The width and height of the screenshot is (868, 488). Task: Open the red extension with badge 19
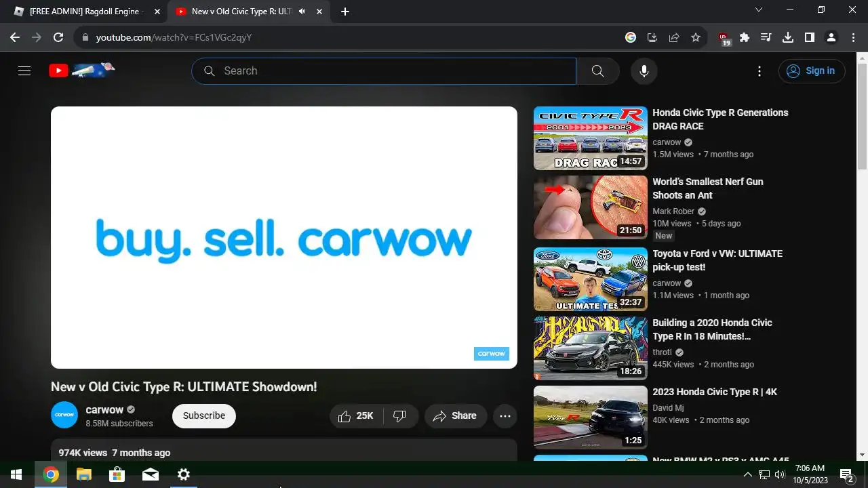pyautogui.click(x=724, y=38)
